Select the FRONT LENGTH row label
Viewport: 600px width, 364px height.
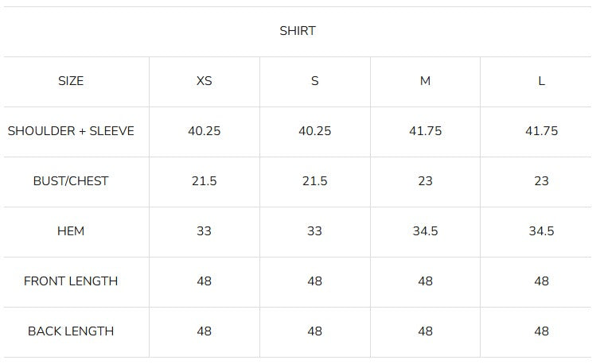(x=71, y=281)
